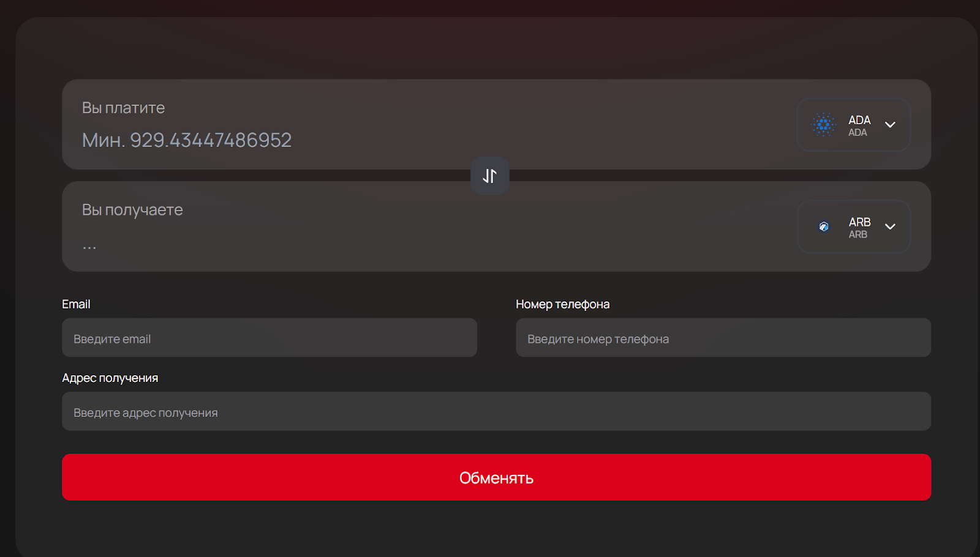Click the 'Введите адрес получения' input field
Image resolution: width=980 pixels, height=557 pixels.
pos(496,412)
